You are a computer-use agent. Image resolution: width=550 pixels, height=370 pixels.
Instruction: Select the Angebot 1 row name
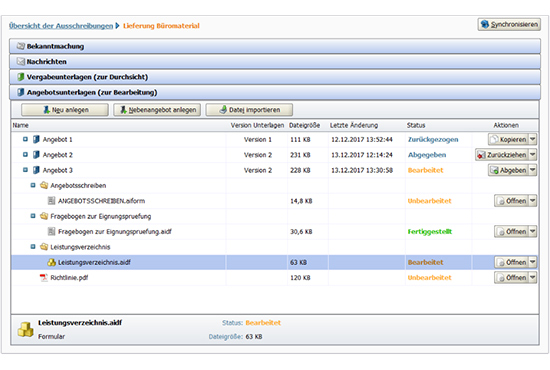(x=58, y=140)
